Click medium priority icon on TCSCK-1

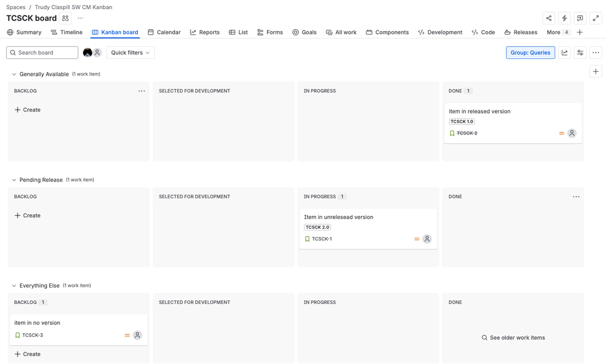pyautogui.click(x=417, y=239)
